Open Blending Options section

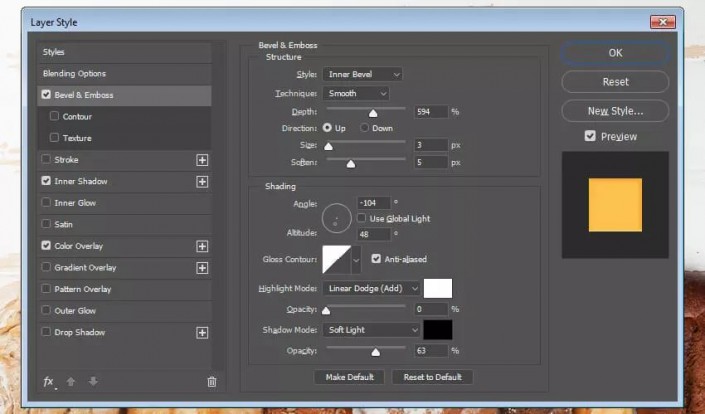125,74
